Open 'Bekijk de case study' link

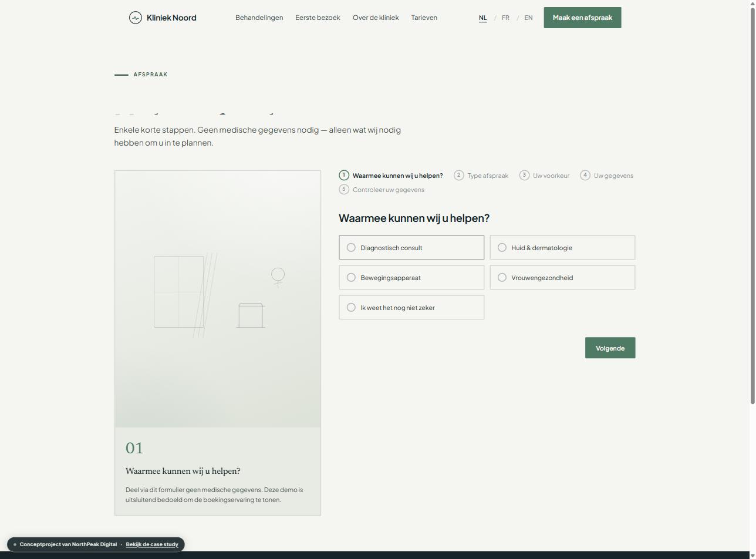[152, 544]
